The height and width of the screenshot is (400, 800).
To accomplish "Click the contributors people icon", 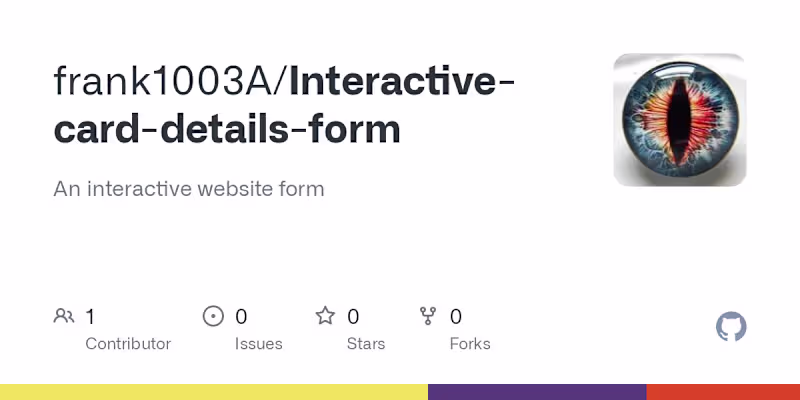I will (x=64, y=317).
